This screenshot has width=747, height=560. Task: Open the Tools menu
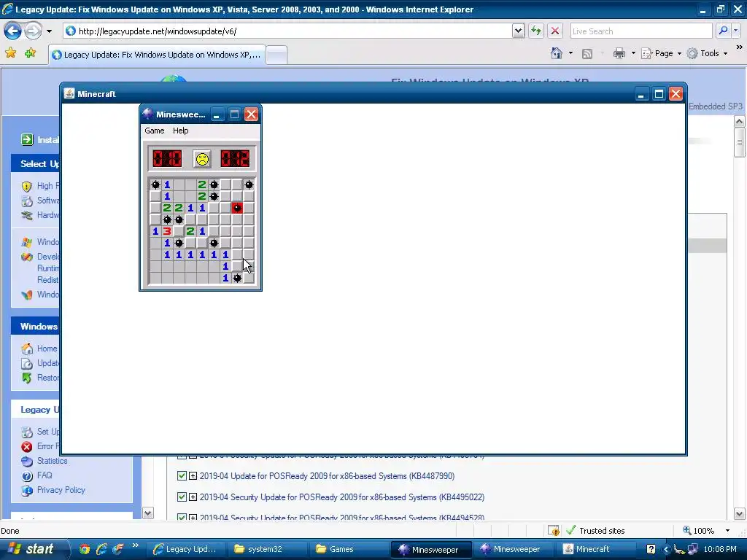pos(707,53)
